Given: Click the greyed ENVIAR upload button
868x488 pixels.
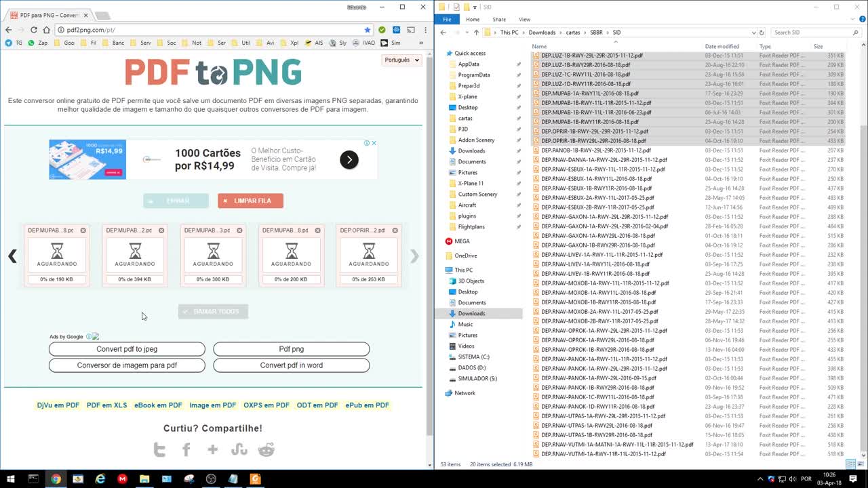Looking at the screenshot, I should coord(176,201).
